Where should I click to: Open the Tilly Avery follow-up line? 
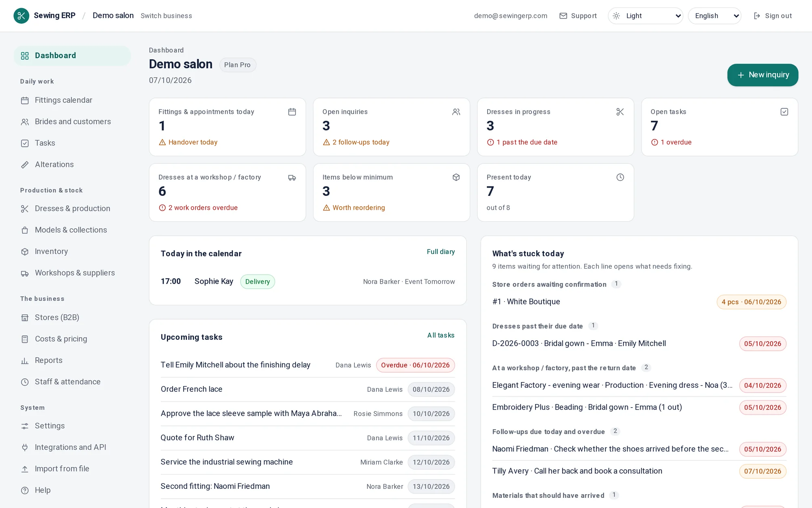tap(639, 471)
